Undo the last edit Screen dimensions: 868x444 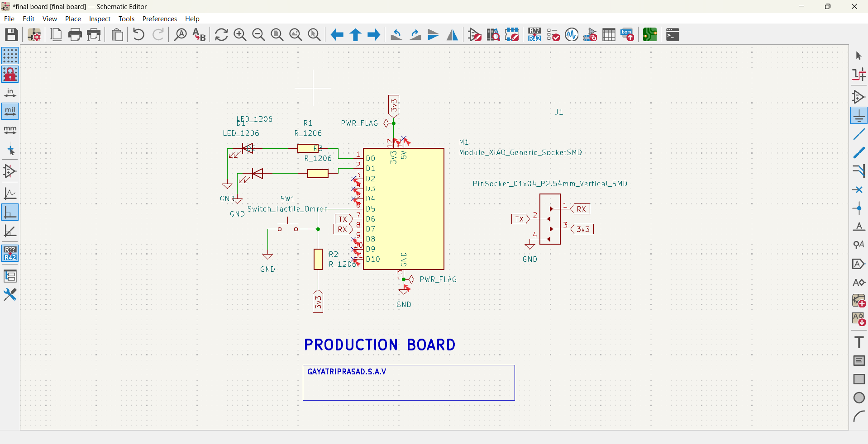[139, 35]
